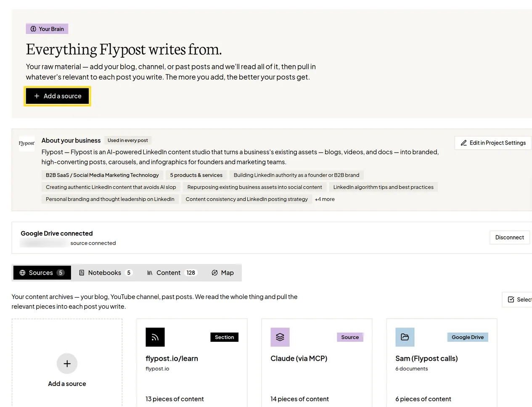The height and width of the screenshot is (407, 532).
Task: Open the Sources tab
Action: click(x=42, y=273)
